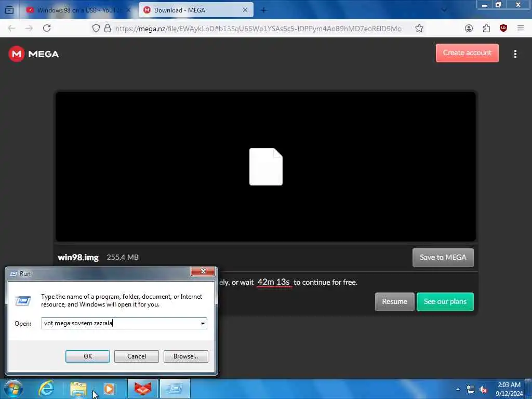Open the Firefox account icon

[x=469, y=28]
